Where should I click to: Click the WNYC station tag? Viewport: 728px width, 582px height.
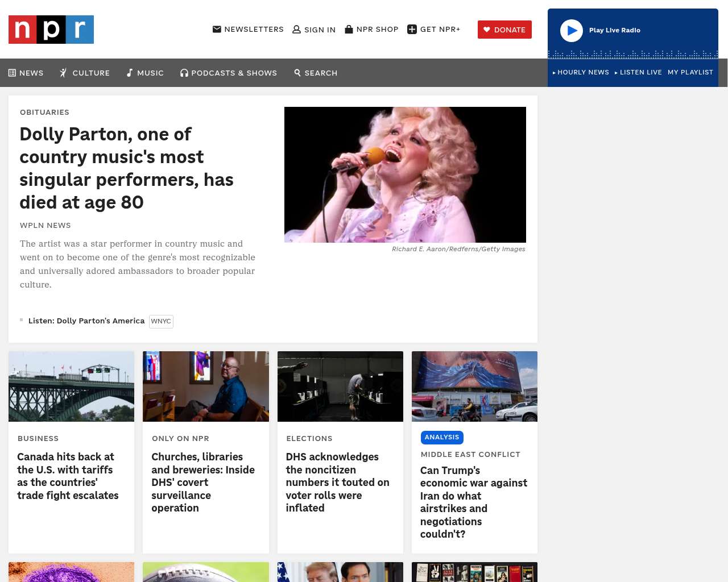[161, 321]
